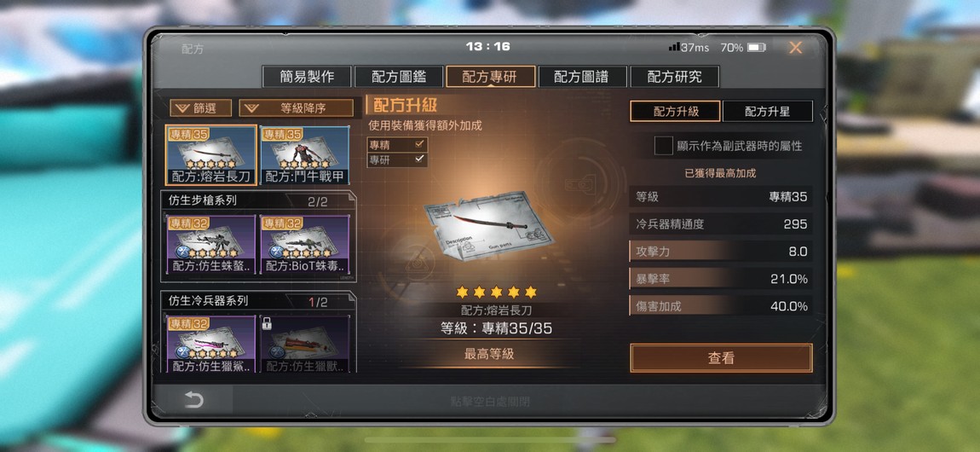Screen dimensions: 980x452
Task: Select the 配方:熔岩長刀 recipe thumbnail
Action: pyautogui.click(x=211, y=155)
